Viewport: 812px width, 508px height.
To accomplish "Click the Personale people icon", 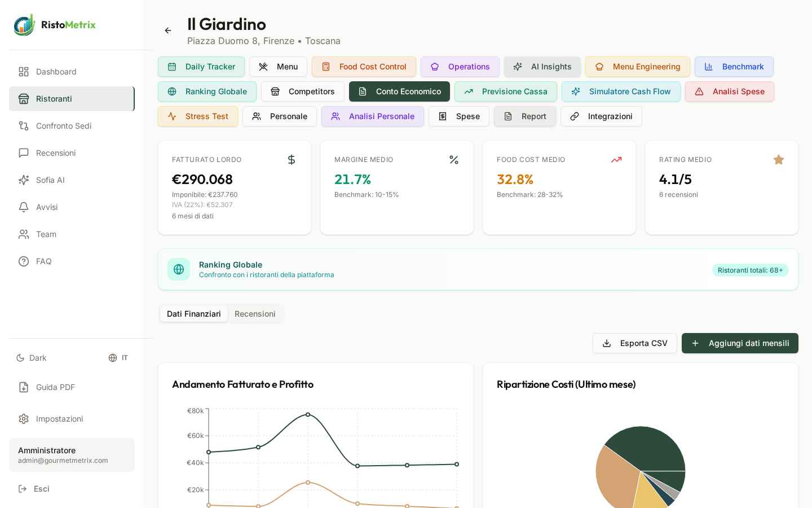I will (x=257, y=116).
